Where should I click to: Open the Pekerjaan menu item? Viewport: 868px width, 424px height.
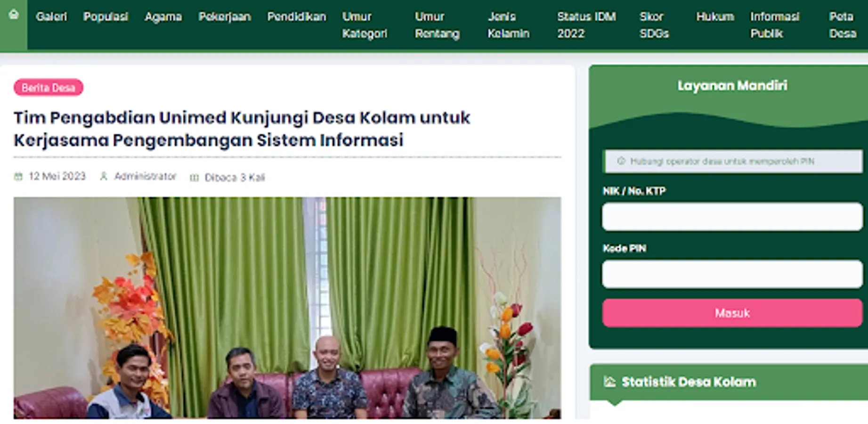click(225, 17)
